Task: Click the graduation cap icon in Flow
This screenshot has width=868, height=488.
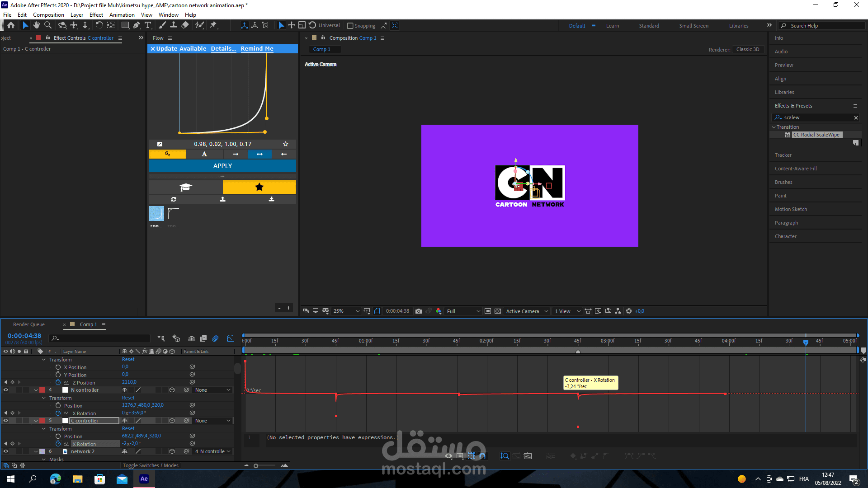Action: [x=186, y=187]
